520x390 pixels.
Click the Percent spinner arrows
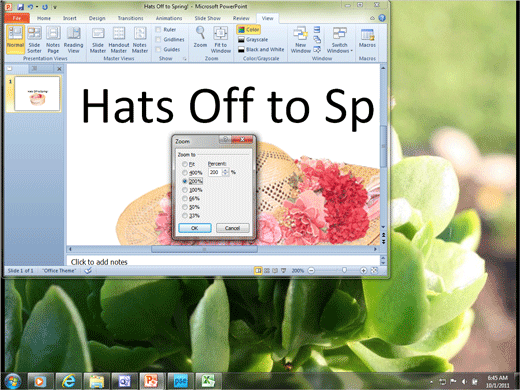(226, 172)
